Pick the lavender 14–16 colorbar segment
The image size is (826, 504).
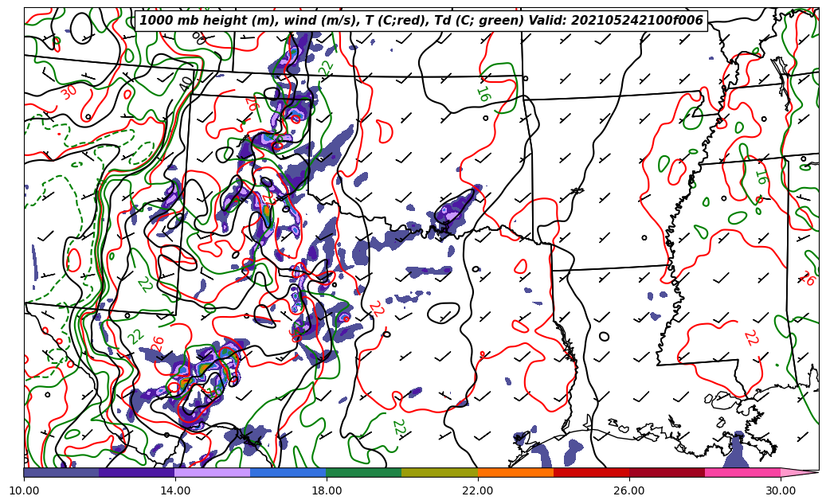click(213, 472)
